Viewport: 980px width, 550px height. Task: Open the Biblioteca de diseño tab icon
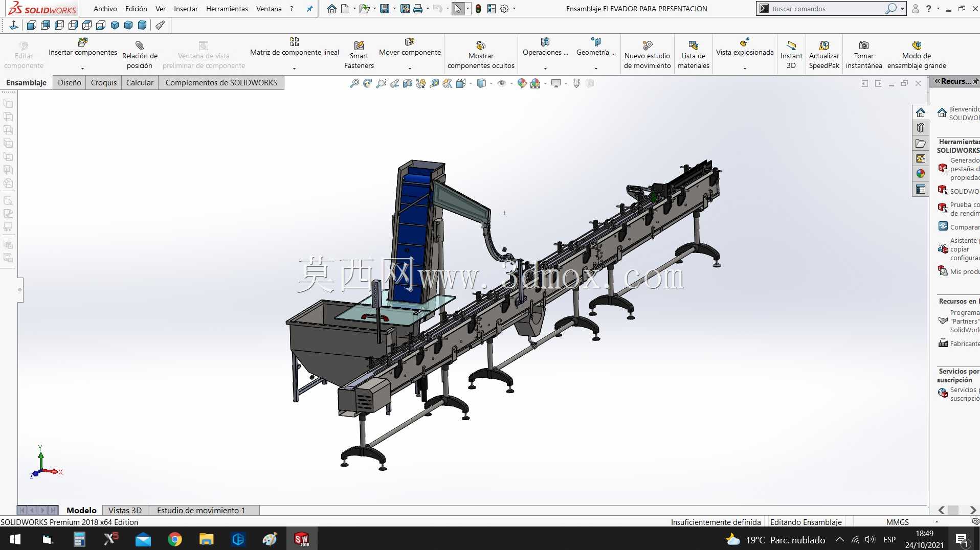coord(921,128)
